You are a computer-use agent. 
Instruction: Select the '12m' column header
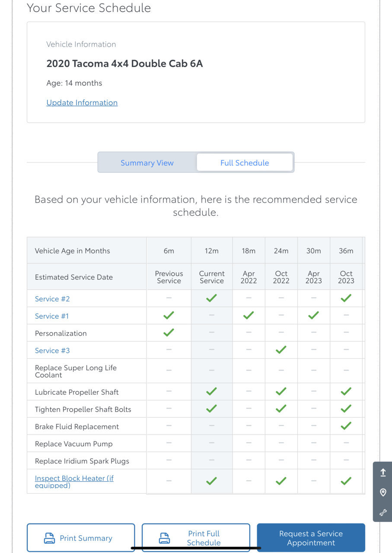point(212,251)
